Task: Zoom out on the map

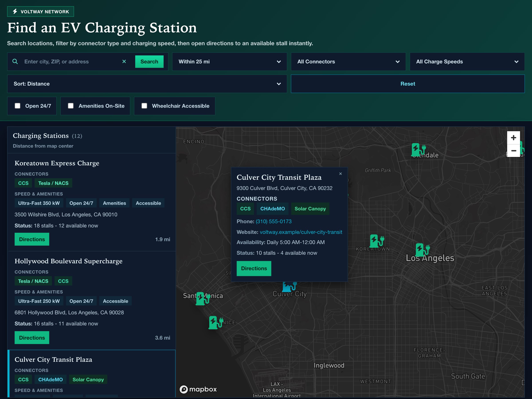Action: 513,151
